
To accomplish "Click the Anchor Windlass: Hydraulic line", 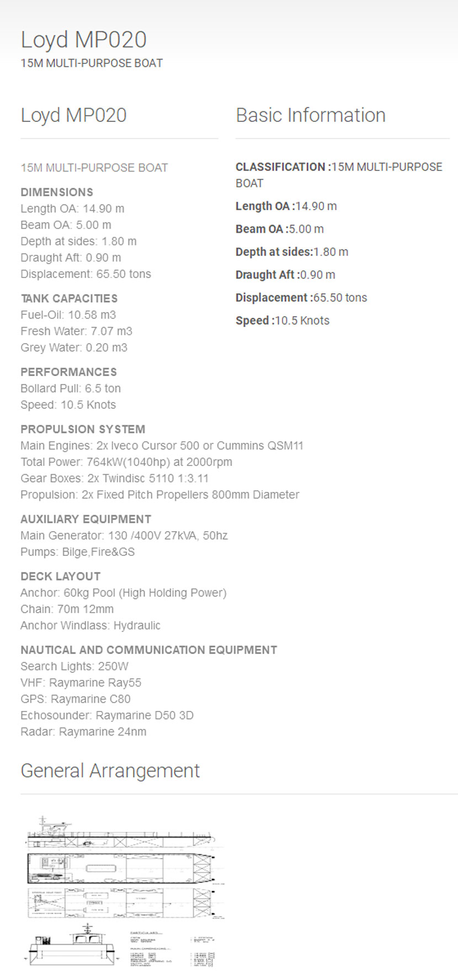I will 90,625.
